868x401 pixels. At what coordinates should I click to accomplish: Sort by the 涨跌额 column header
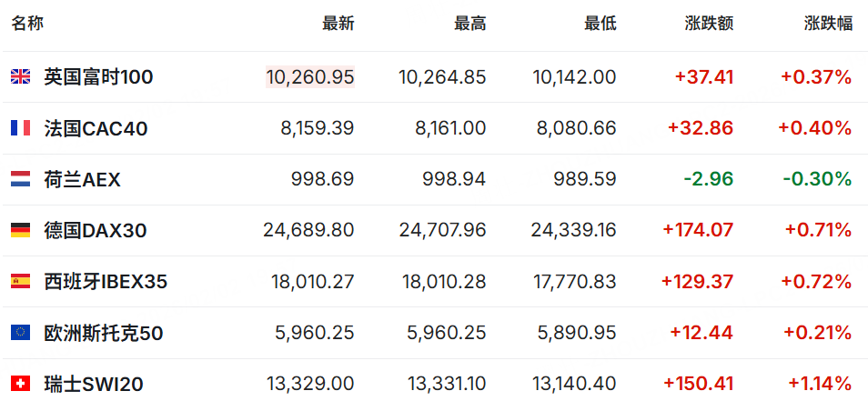709,24
